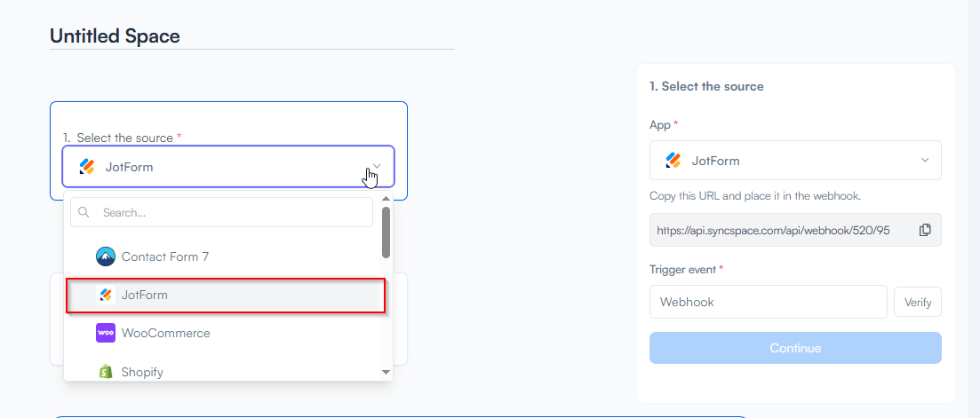
Task: Click the Contact Form 7 icon in list
Action: pos(106,256)
